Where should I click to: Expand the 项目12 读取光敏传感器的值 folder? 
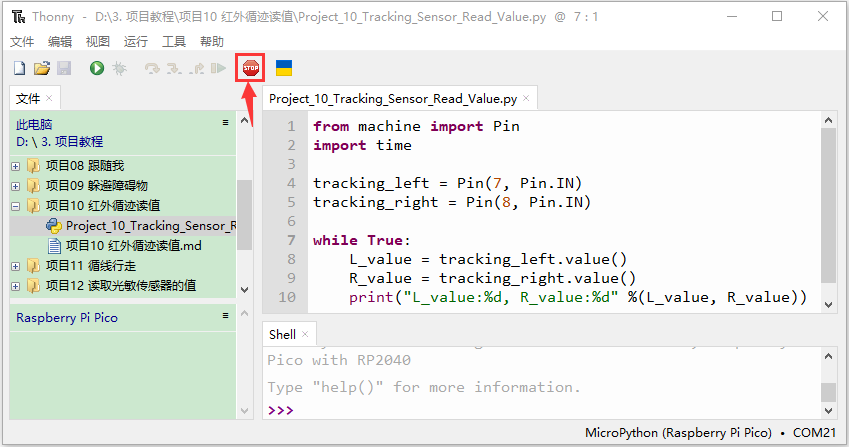click(x=16, y=286)
